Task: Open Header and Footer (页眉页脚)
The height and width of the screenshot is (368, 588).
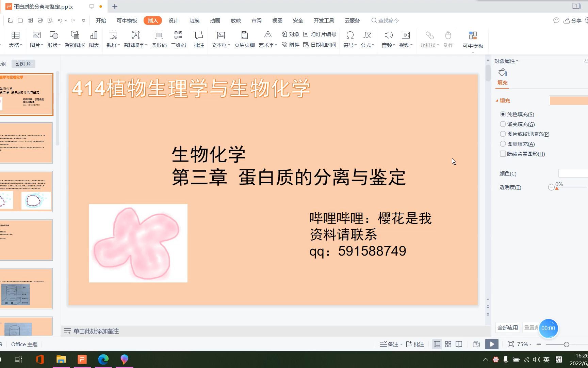Action: pos(244,39)
